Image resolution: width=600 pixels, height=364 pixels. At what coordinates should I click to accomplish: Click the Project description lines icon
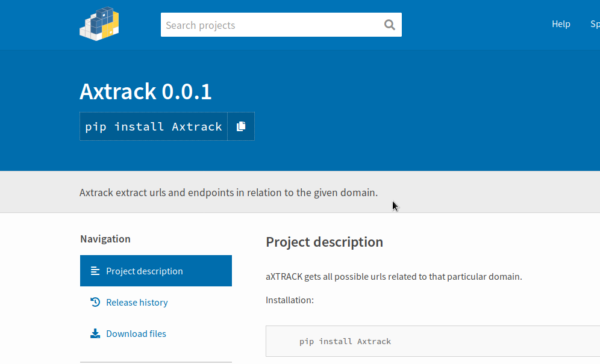pyautogui.click(x=95, y=271)
